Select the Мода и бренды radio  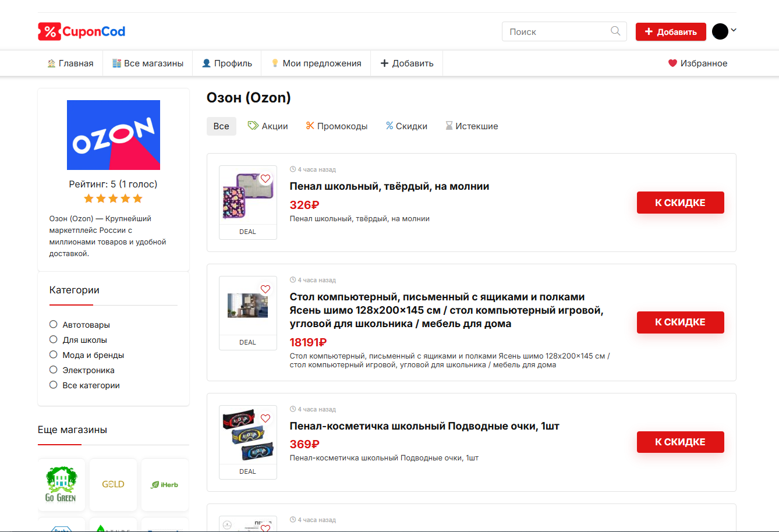pyautogui.click(x=54, y=354)
